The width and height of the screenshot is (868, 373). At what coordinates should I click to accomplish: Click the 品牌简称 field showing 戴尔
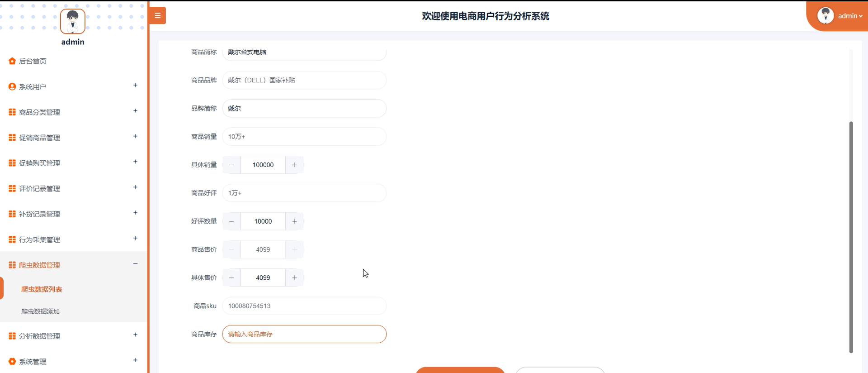tap(304, 108)
